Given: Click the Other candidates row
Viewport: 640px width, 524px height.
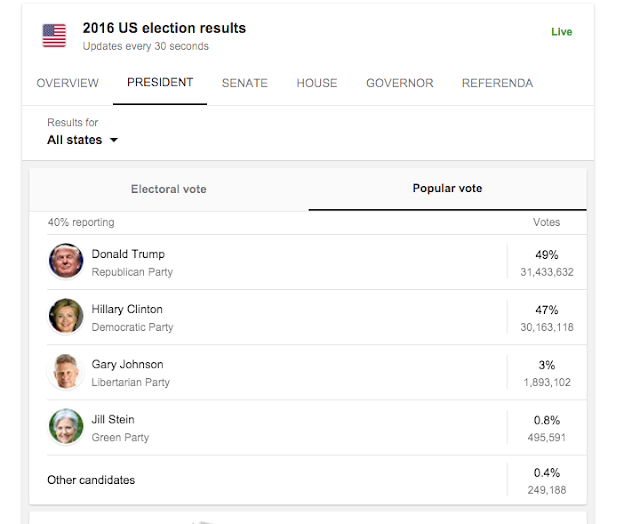Looking at the screenshot, I should tap(91, 480).
